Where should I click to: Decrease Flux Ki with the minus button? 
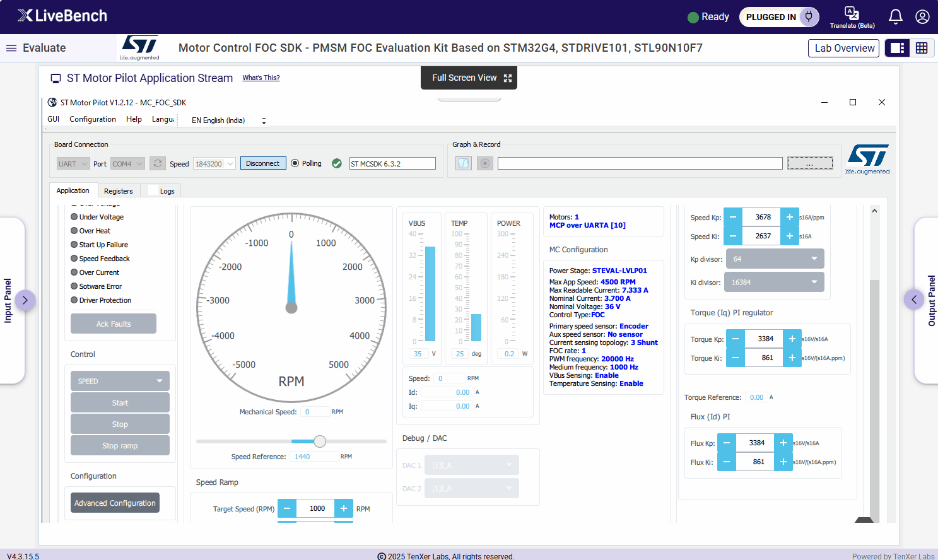click(727, 462)
